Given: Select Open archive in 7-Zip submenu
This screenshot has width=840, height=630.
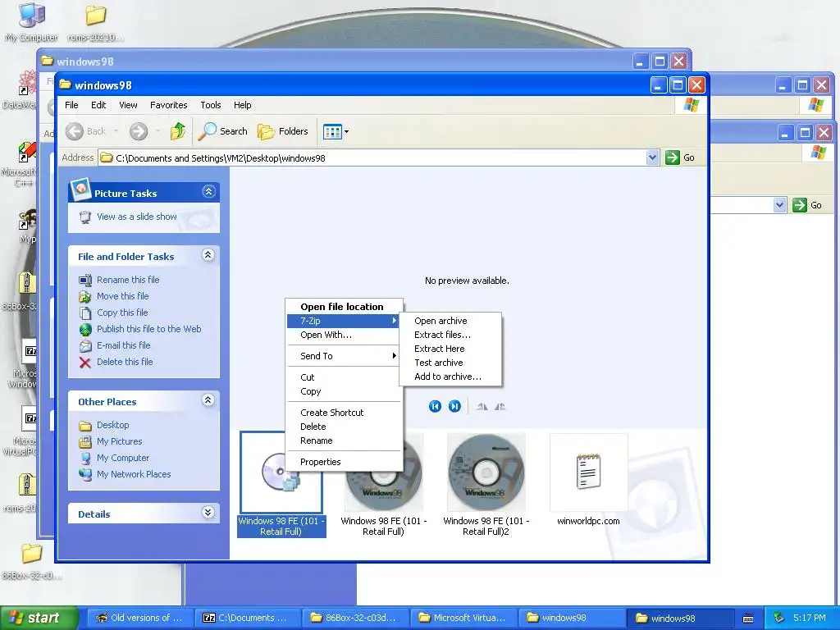Looking at the screenshot, I should click(450, 321).
